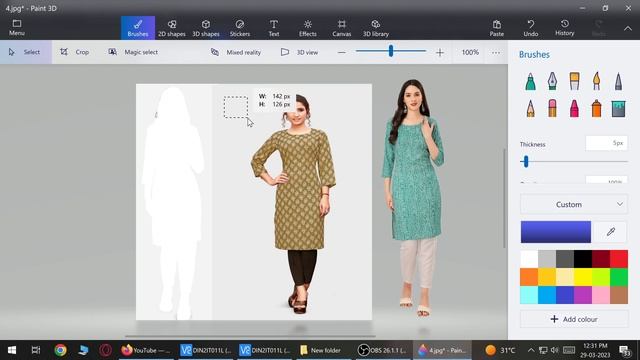Open Mixed reality view
The image size is (640, 360).
pyautogui.click(x=236, y=52)
